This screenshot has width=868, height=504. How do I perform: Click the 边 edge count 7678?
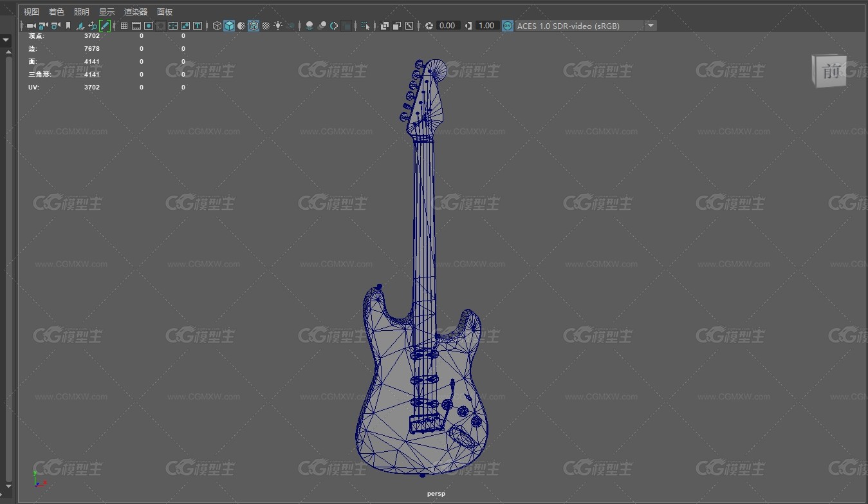[92, 49]
